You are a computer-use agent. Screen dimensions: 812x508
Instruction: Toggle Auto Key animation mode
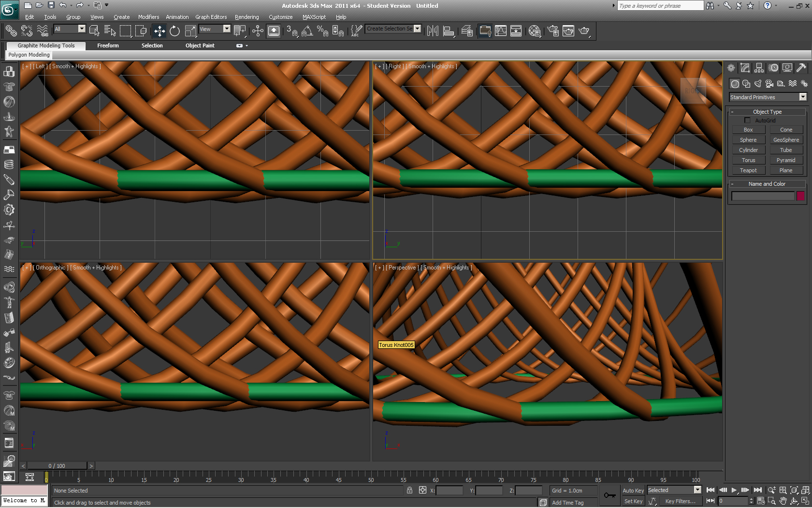pos(633,491)
